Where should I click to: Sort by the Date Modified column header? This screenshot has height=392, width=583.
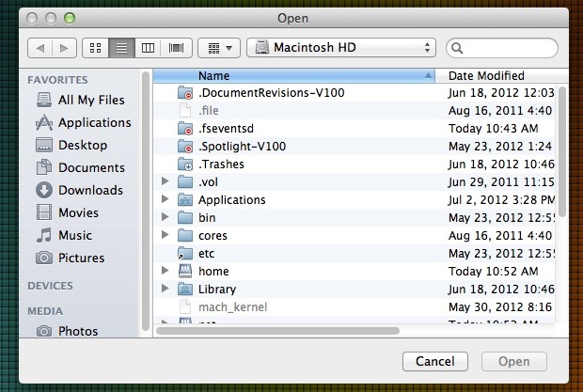[x=501, y=76]
